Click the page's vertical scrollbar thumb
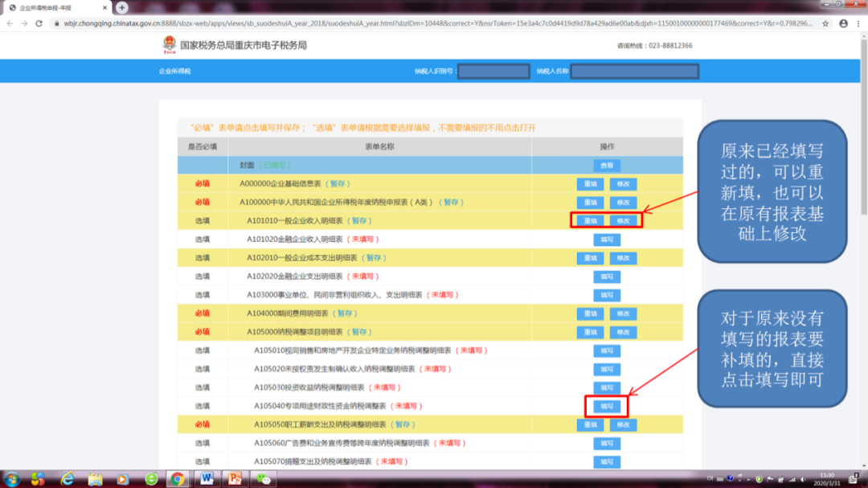The height and width of the screenshot is (488, 868). (x=863, y=126)
